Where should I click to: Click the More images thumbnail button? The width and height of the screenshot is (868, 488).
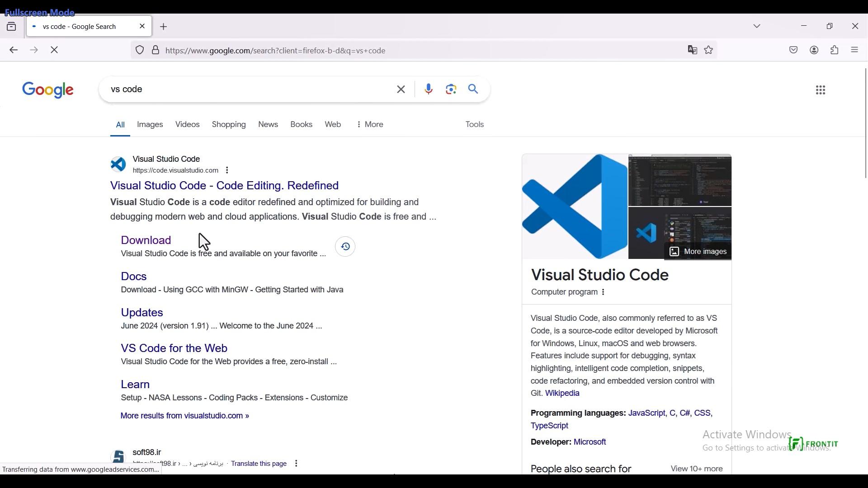[x=698, y=252]
